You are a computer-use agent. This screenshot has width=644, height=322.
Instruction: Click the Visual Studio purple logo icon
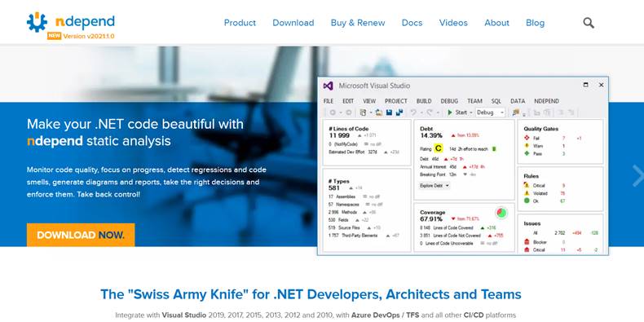328,86
